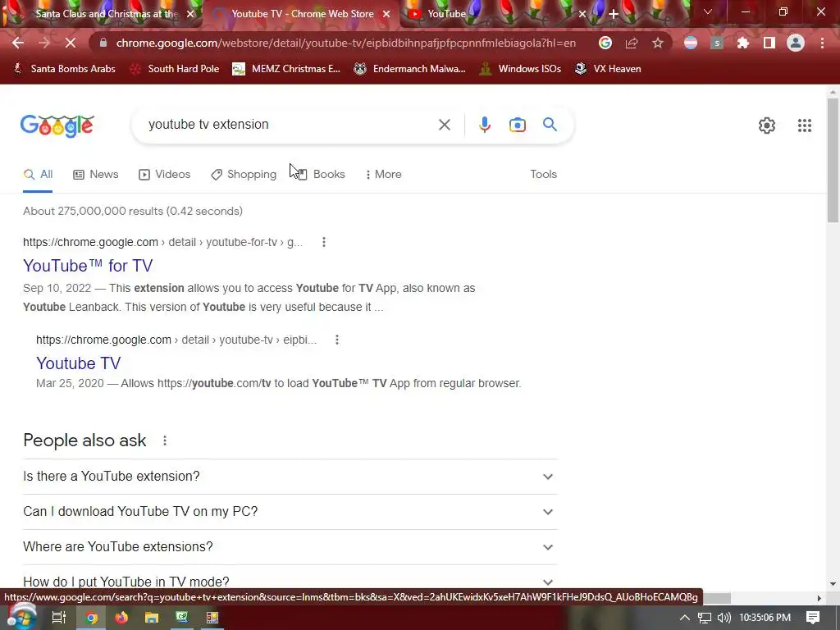Click the Google holiday logo
The image size is (840, 630).
57,126
